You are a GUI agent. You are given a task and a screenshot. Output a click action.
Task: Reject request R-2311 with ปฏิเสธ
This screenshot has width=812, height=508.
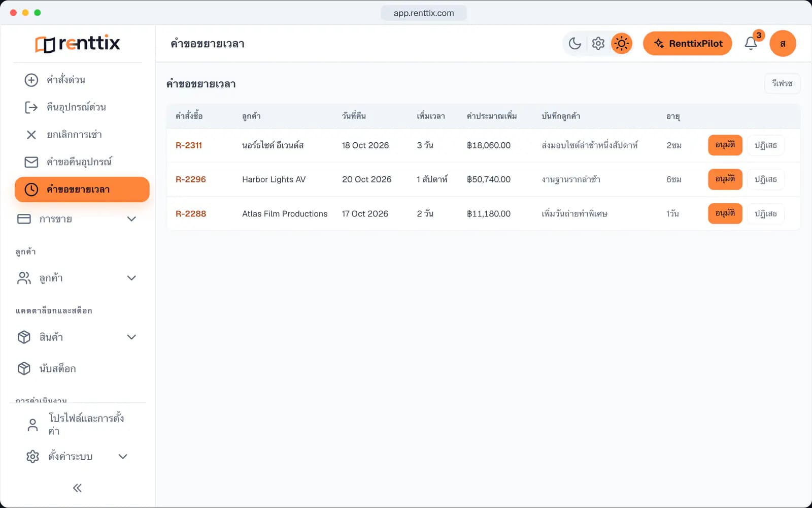(766, 145)
